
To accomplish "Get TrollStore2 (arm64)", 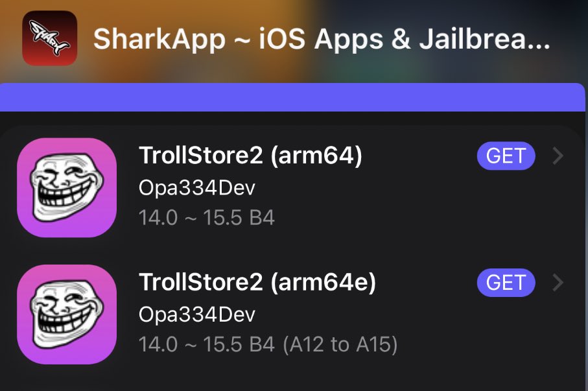I will [x=506, y=156].
